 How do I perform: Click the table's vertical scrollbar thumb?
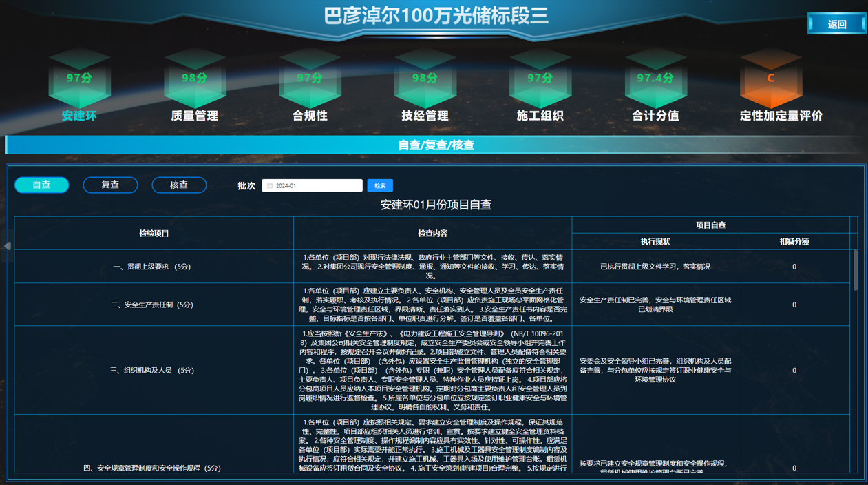(x=856, y=270)
